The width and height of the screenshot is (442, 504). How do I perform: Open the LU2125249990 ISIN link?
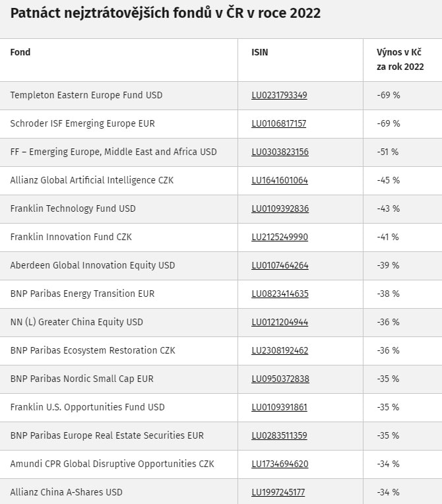pos(280,237)
